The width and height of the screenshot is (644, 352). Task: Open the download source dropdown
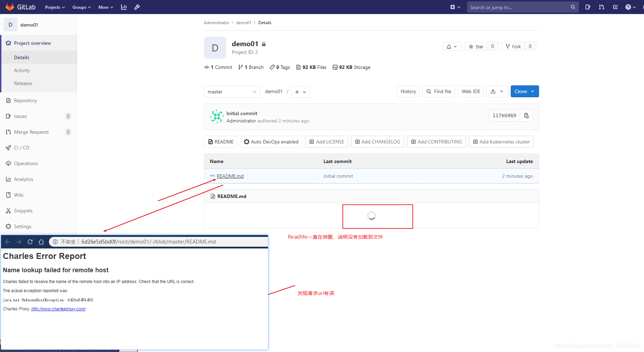[x=497, y=91]
